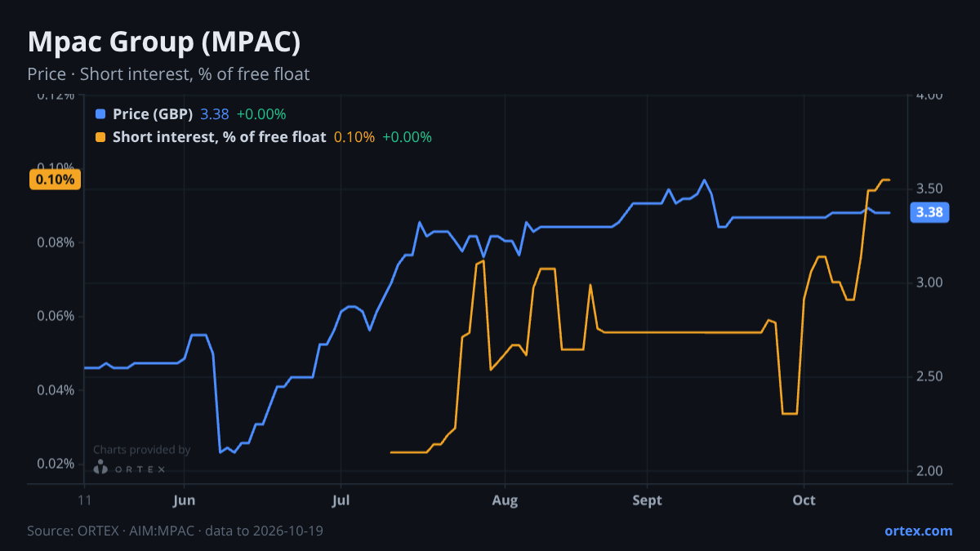Click the 3.00 right axis label

point(930,282)
